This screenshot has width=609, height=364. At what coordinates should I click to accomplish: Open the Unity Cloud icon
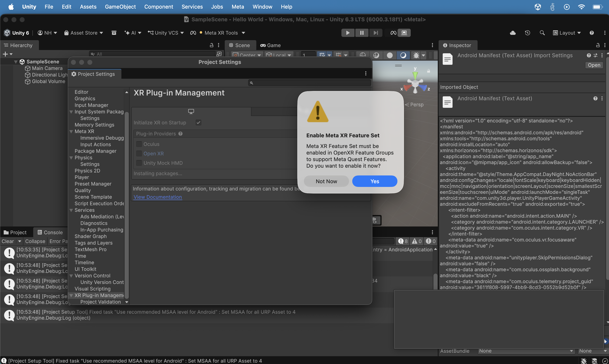[x=513, y=33]
